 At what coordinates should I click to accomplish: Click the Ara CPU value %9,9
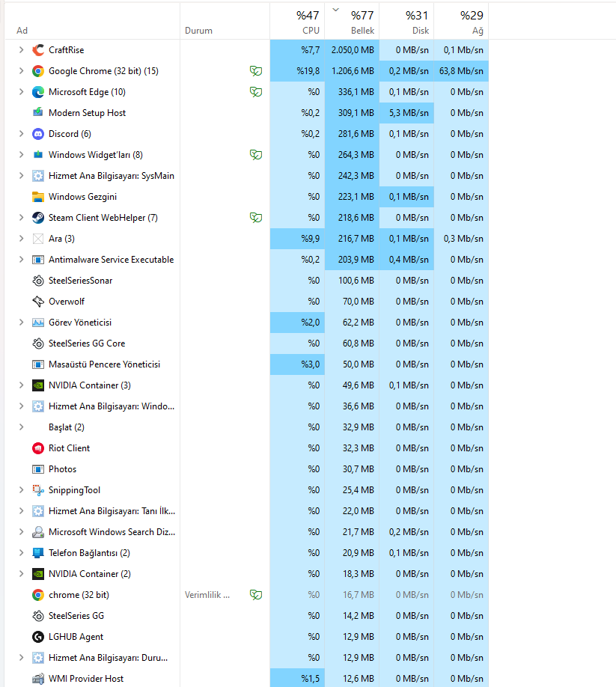(x=310, y=239)
